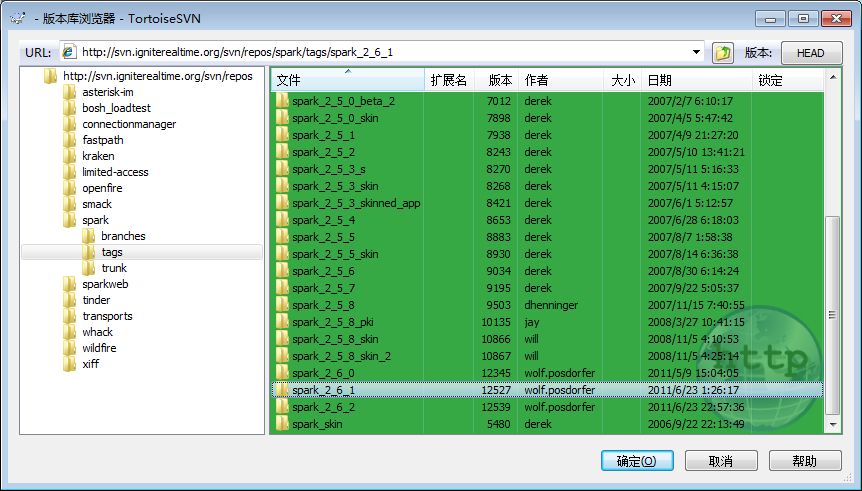Click the folder icon of trunk
The image size is (862, 491).
89,268
